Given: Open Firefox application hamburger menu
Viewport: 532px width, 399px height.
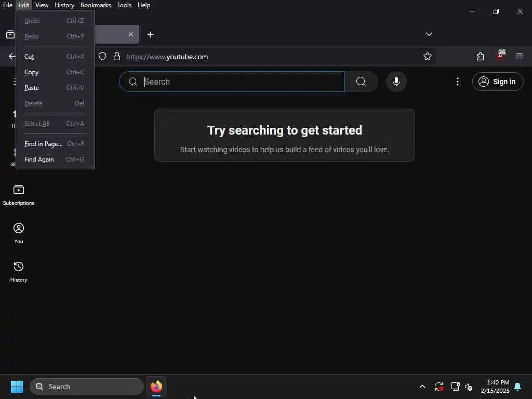Looking at the screenshot, I should (520, 56).
